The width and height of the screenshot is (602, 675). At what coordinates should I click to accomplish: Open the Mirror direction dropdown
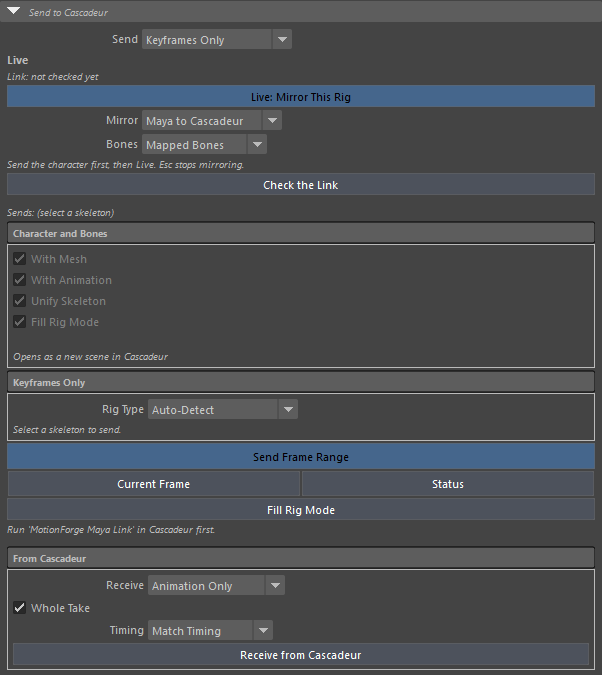pos(212,121)
